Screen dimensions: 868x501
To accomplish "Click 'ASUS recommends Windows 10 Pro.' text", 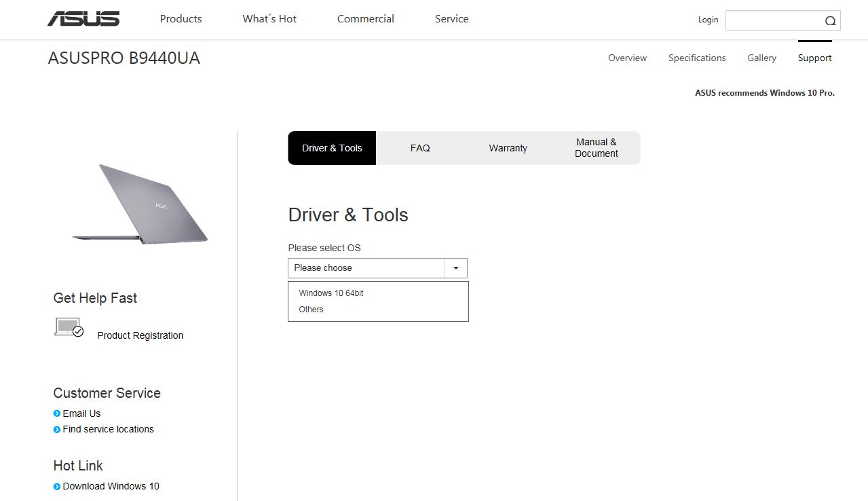I will pos(765,93).
